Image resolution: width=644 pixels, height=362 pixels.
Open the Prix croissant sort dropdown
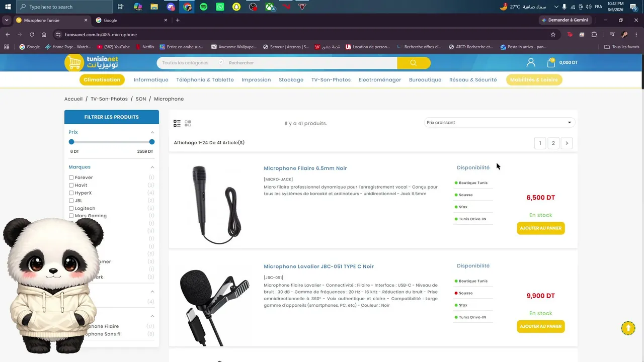499,123
